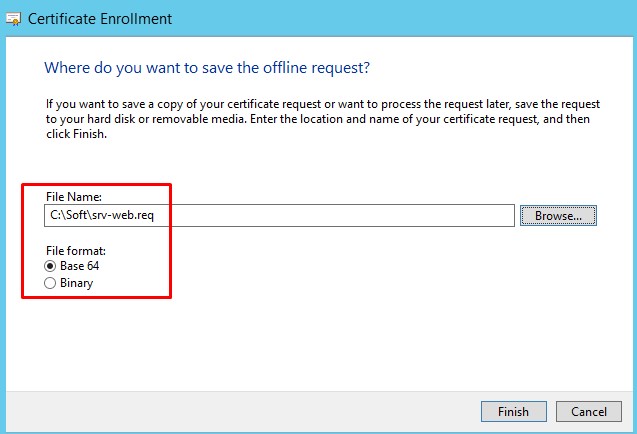
Task: Click the "Binary" option label text
Action: (x=76, y=283)
